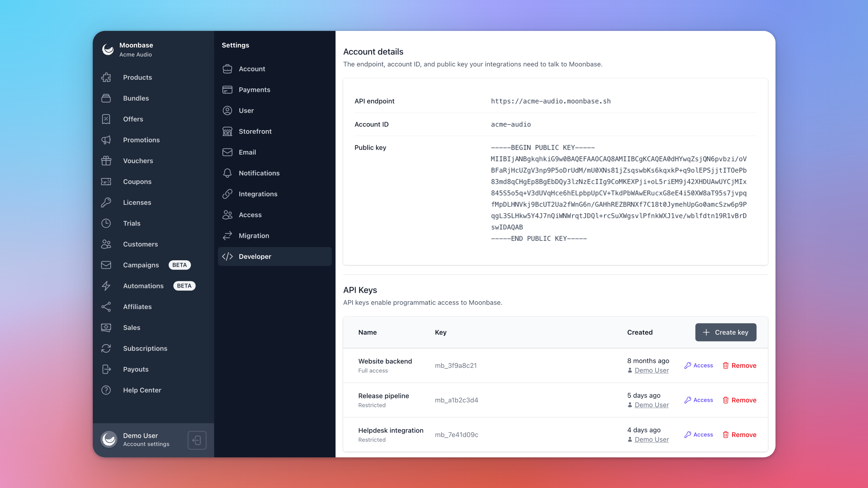Select User in Settings menu
Screen dimensions: 868x488
coord(275,111)
